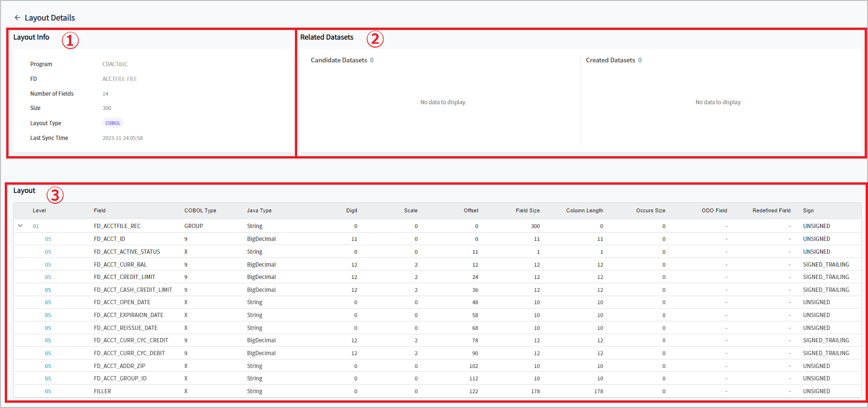Click the Created Datasets heading
Viewport: 868px width, 408px height.
(610, 60)
